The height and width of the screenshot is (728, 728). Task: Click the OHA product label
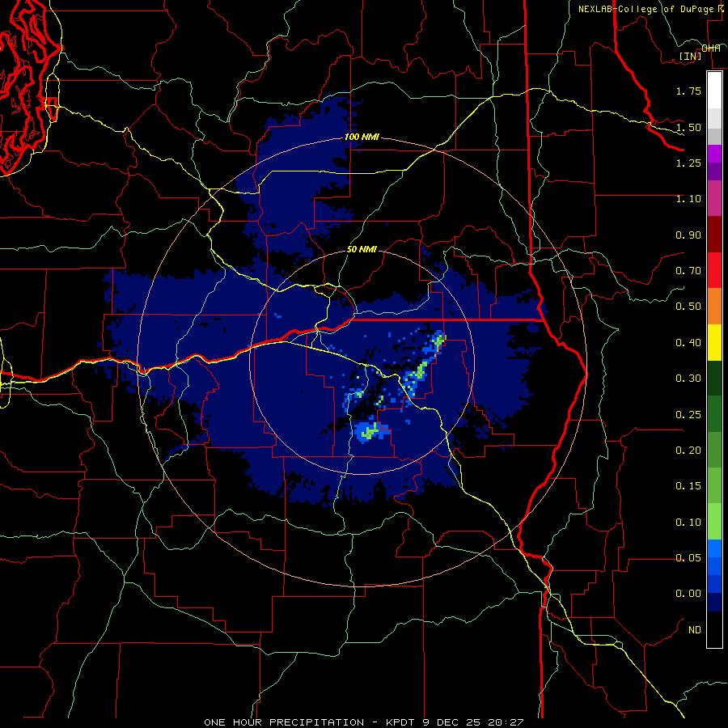coord(711,49)
